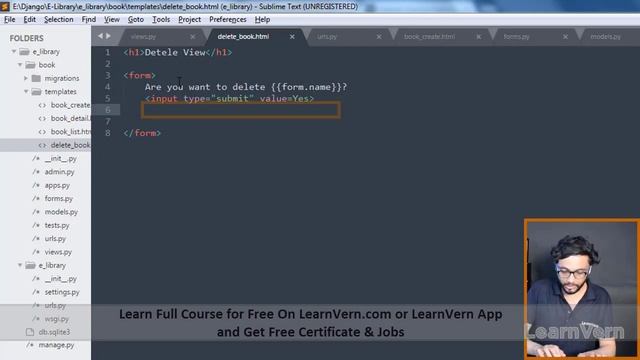Click the input type submit line
The width and height of the screenshot is (640, 360).
(229, 99)
